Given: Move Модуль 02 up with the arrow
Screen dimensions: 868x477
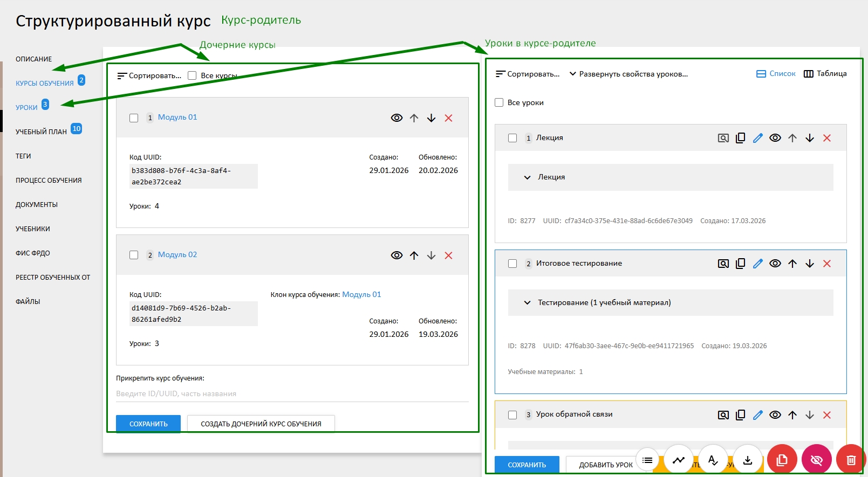Looking at the screenshot, I should (x=414, y=255).
